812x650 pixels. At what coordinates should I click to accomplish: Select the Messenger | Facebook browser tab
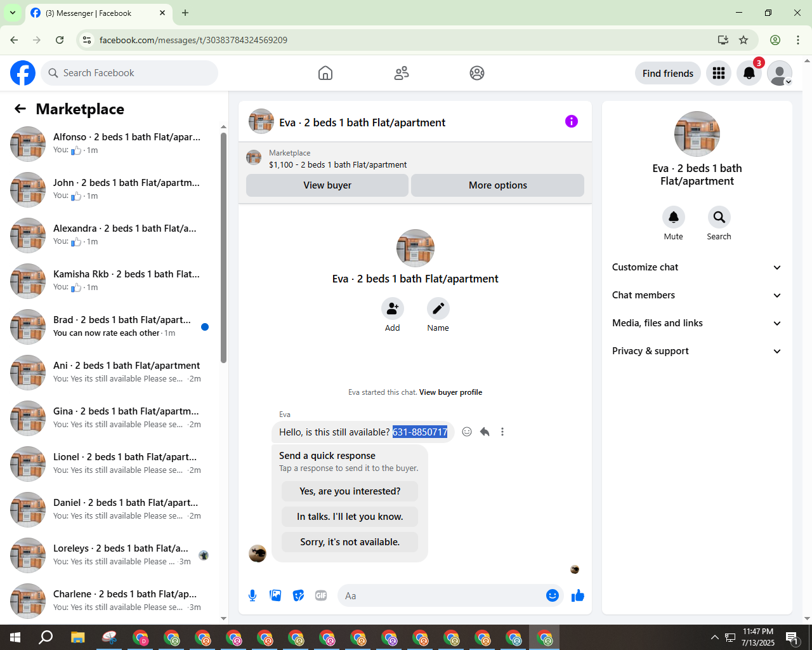98,13
